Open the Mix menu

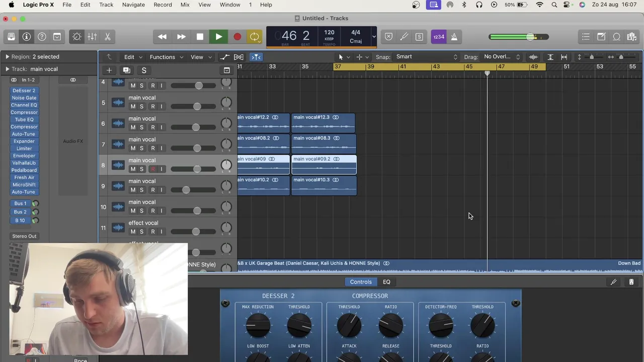click(x=185, y=5)
